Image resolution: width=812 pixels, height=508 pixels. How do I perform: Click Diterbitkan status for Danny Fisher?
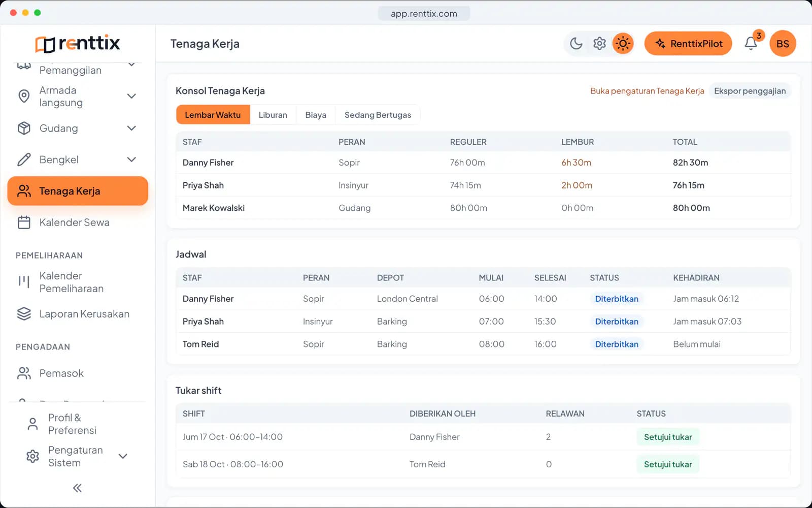[x=617, y=299]
